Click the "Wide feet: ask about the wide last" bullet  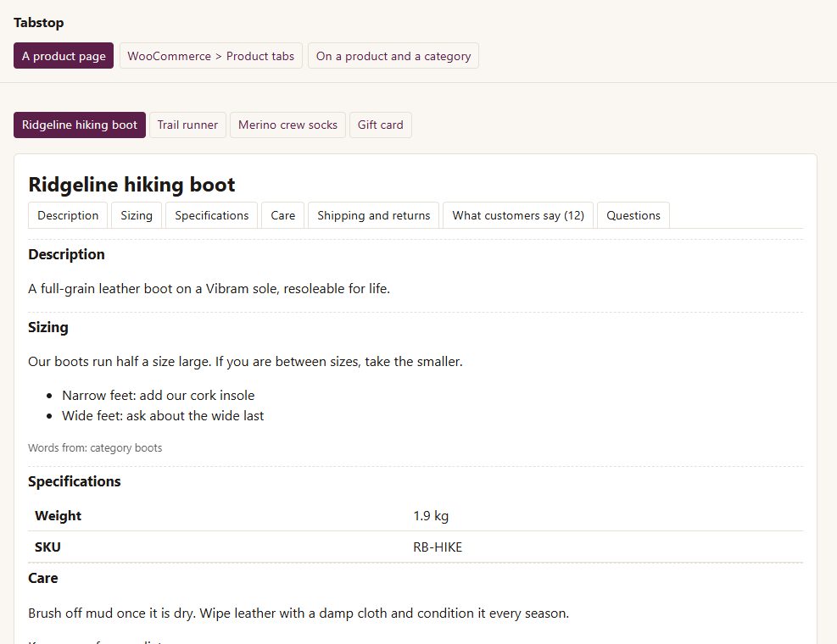coord(163,416)
